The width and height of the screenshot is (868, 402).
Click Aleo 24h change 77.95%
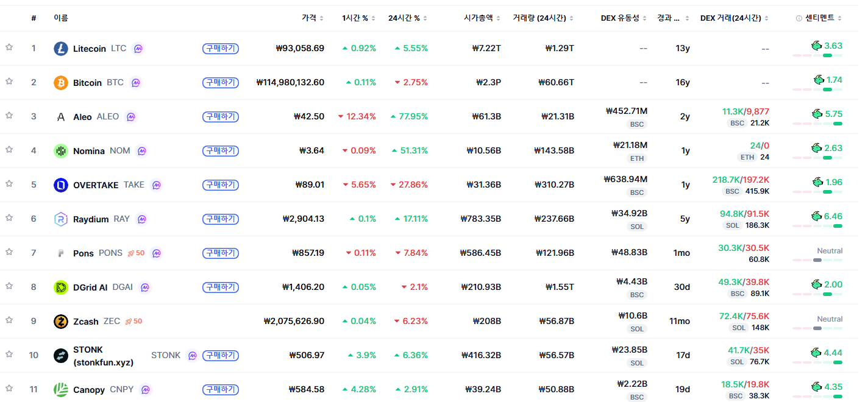pyautogui.click(x=409, y=116)
